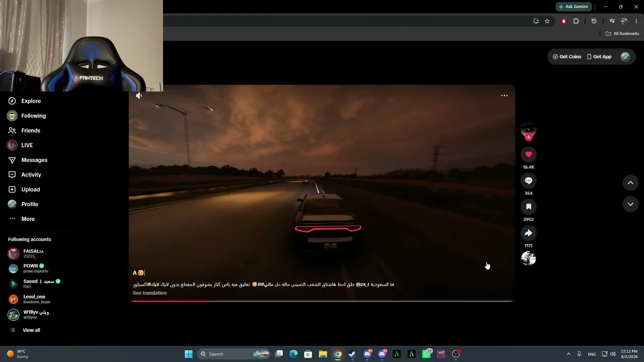The height and width of the screenshot is (362, 644).
Task: Click the Ask Gemini button
Action: (573, 7)
